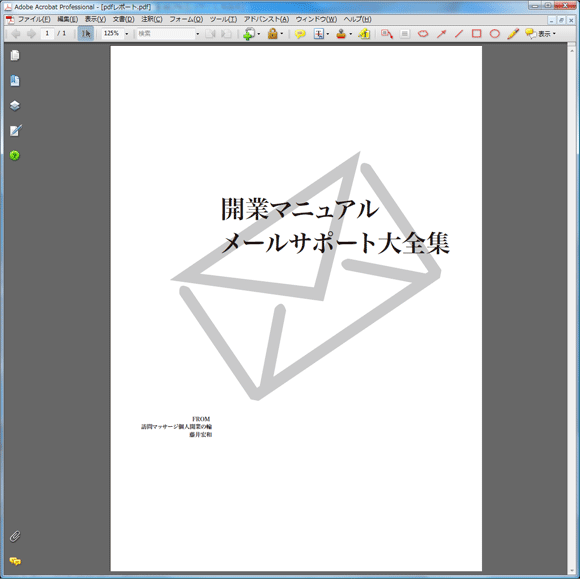
Task: Open the アドバンスト(A) menu
Action: [266, 19]
